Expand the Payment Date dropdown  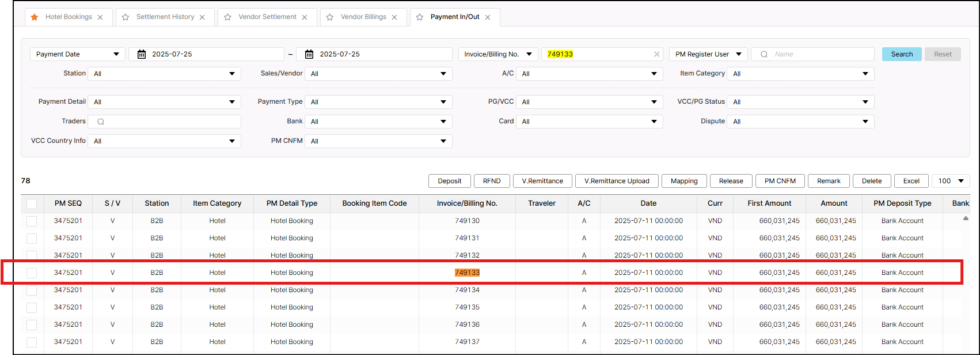pyautogui.click(x=77, y=54)
